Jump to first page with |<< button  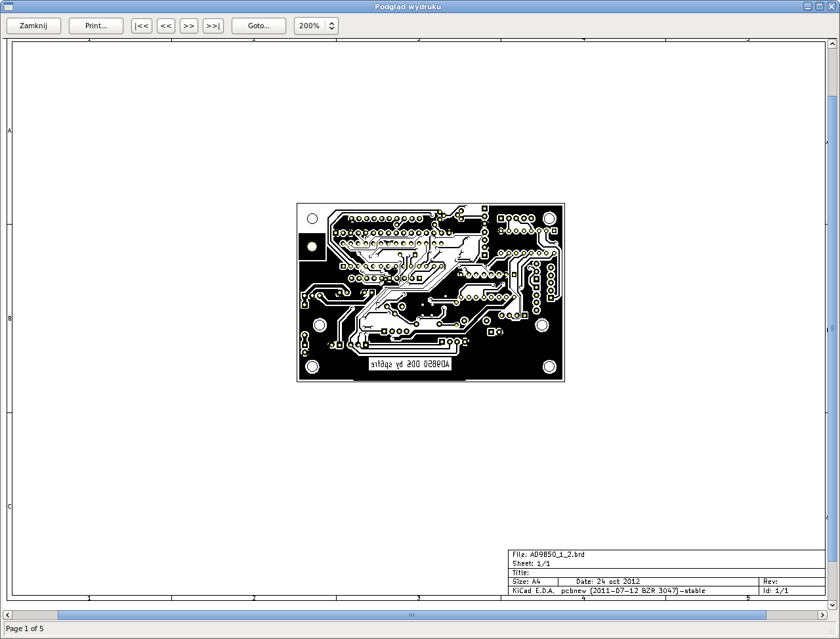(x=142, y=26)
